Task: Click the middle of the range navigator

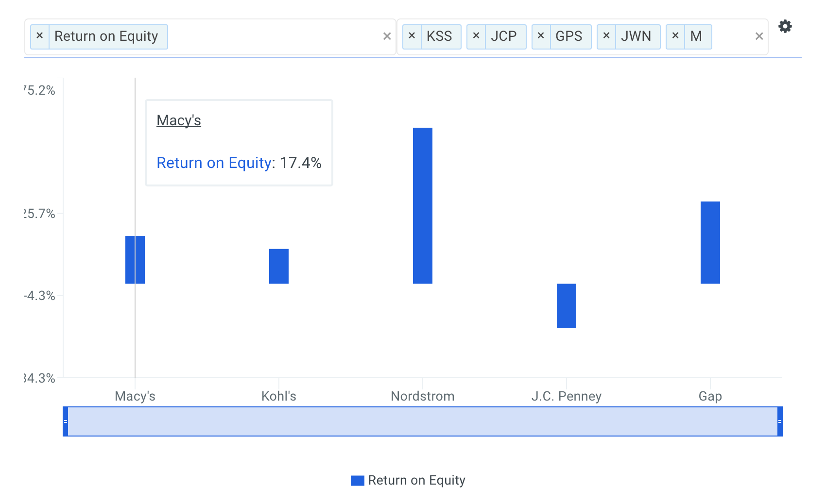Action: pos(423,421)
